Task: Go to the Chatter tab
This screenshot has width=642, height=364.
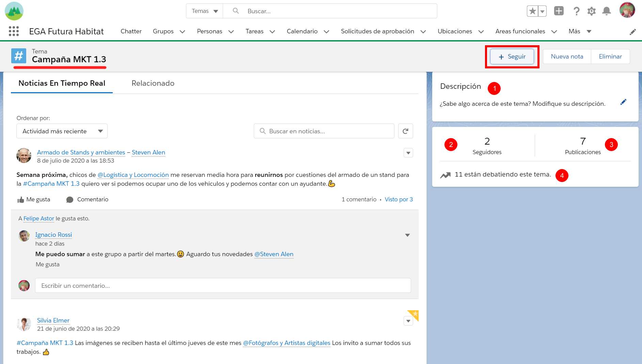Action: [131, 31]
